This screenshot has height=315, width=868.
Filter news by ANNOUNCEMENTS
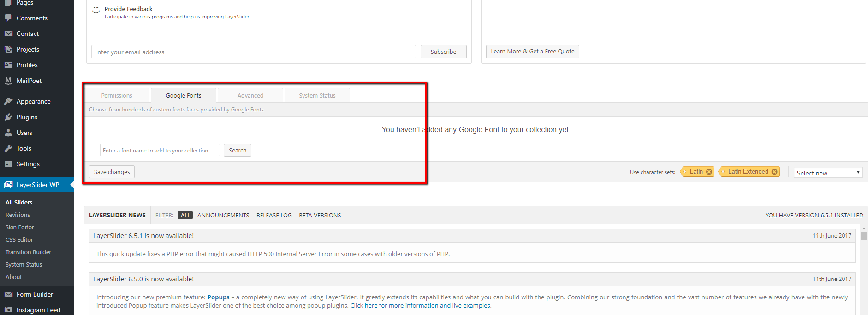tap(223, 215)
